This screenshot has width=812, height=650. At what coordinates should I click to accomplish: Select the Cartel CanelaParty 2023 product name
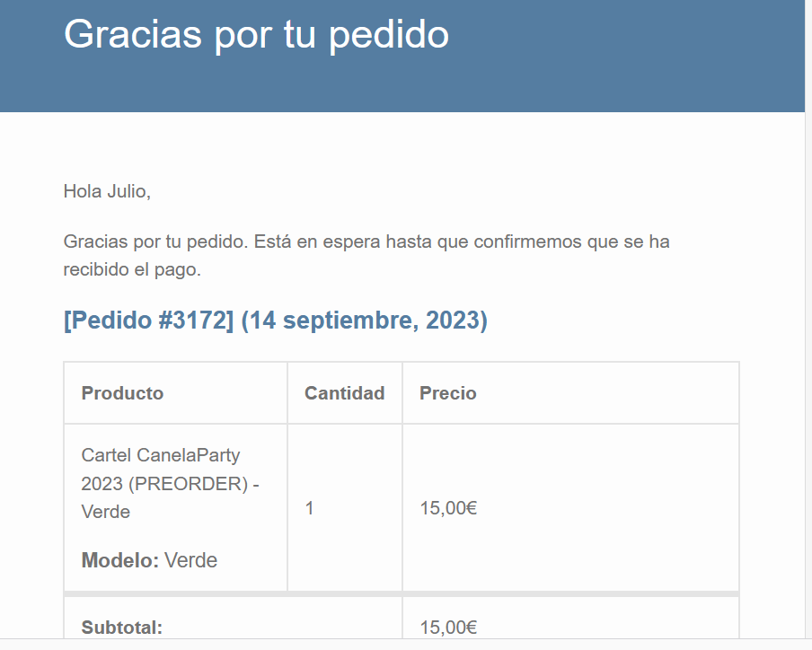(x=170, y=483)
